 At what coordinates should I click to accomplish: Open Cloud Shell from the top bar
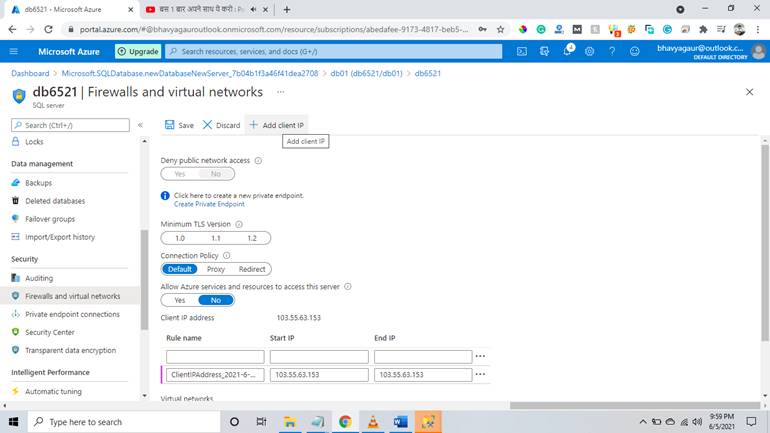click(522, 51)
